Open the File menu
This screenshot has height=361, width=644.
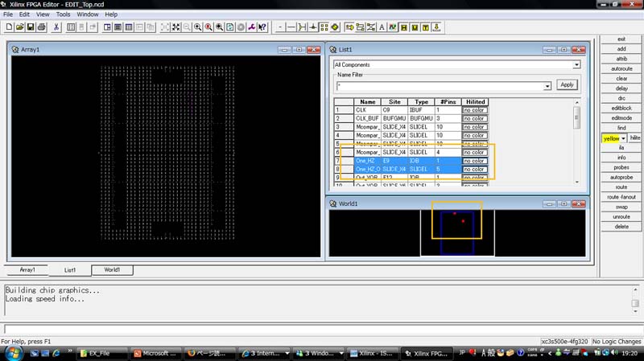(8, 14)
